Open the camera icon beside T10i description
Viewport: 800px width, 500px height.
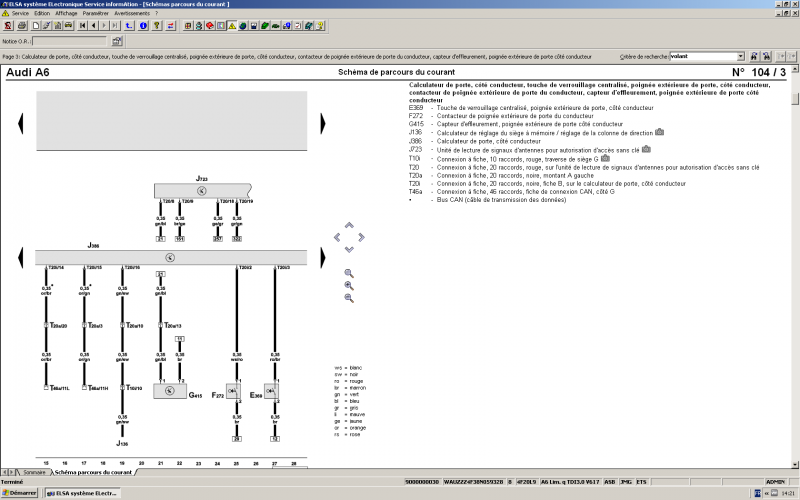click(x=605, y=158)
